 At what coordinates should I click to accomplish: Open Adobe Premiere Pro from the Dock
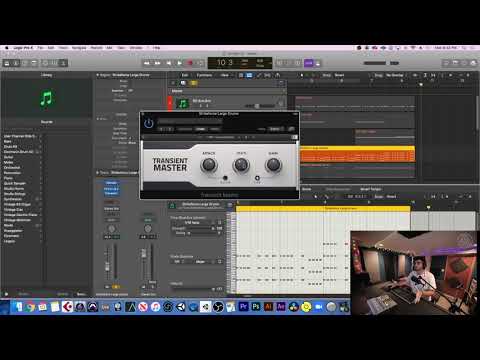point(243,306)
